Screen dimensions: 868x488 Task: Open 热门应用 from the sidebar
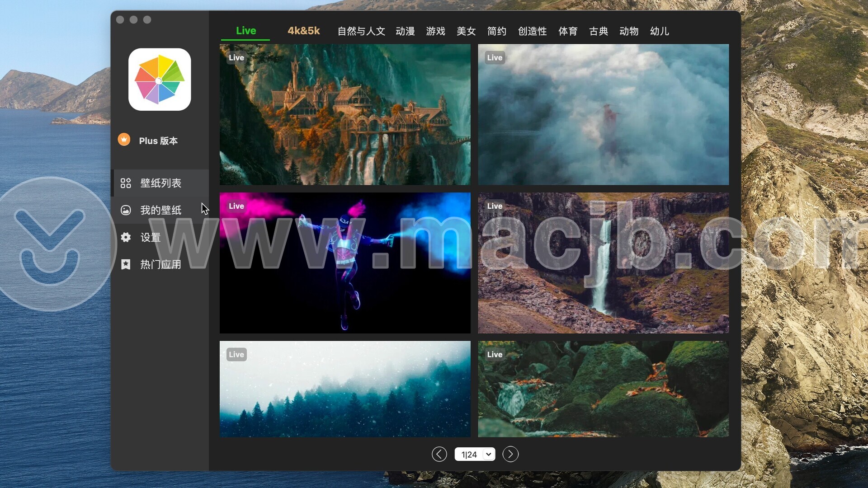tap(160, 264)
